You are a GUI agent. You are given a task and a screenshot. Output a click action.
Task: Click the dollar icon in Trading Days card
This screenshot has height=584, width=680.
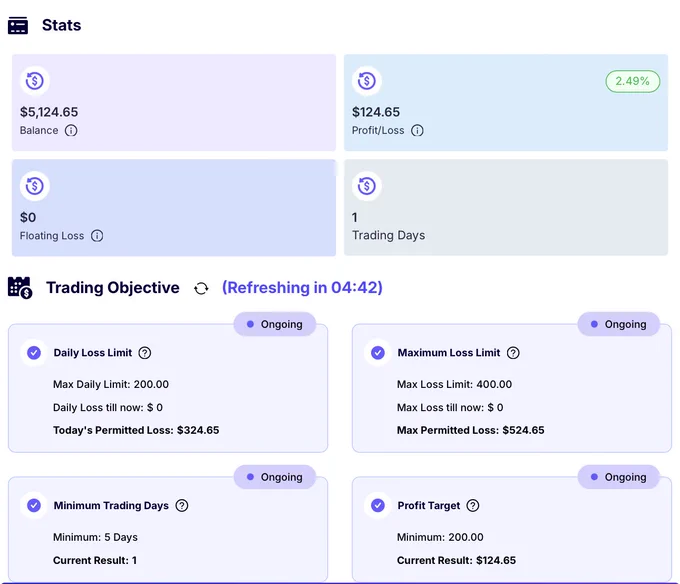click(x=367, y=186)
